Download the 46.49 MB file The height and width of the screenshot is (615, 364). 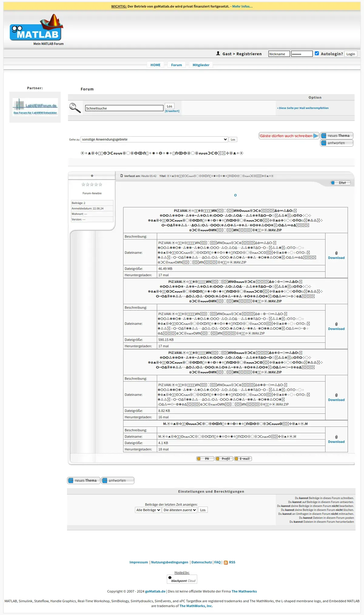coord(336,258)
